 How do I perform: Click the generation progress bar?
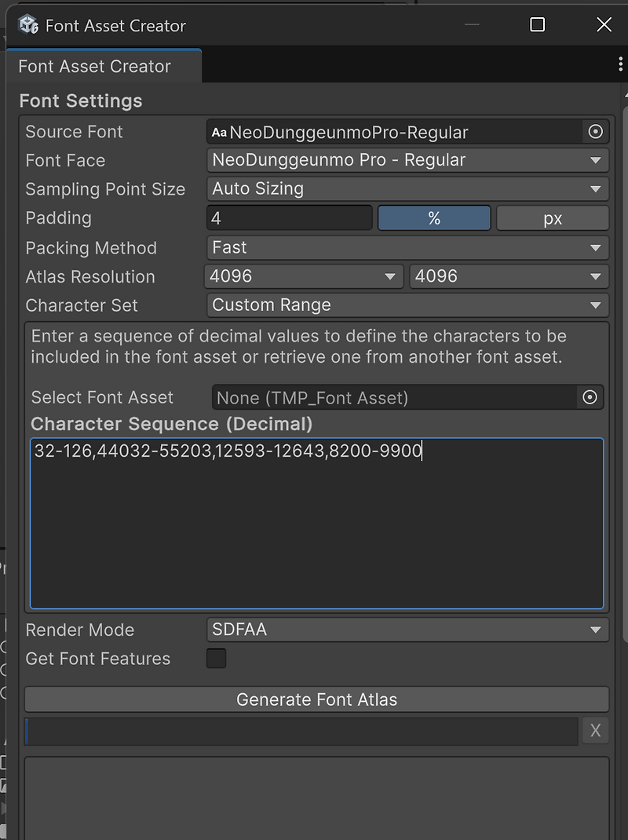click(x=301, y=731)
